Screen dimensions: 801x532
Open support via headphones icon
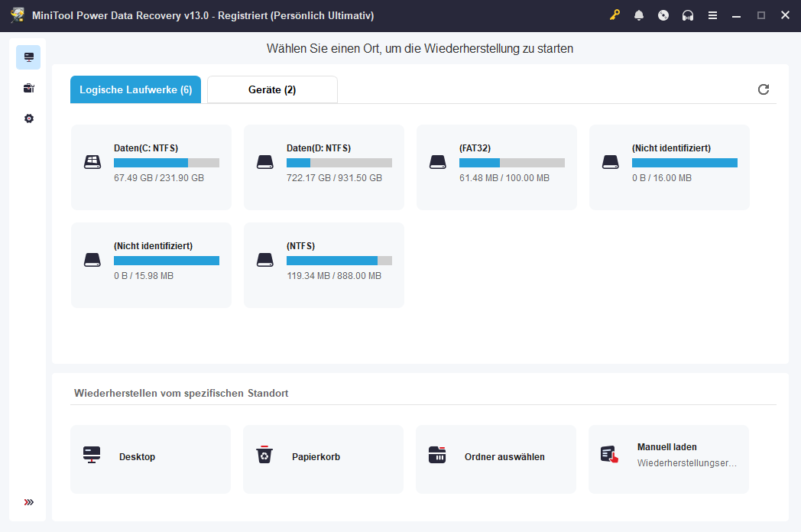click(688, 15)
